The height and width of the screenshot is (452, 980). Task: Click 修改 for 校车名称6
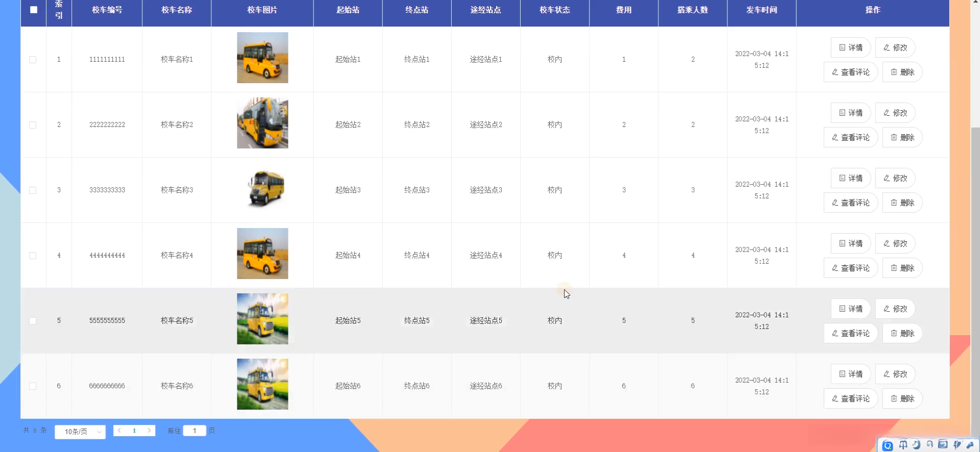coord(895,374)
